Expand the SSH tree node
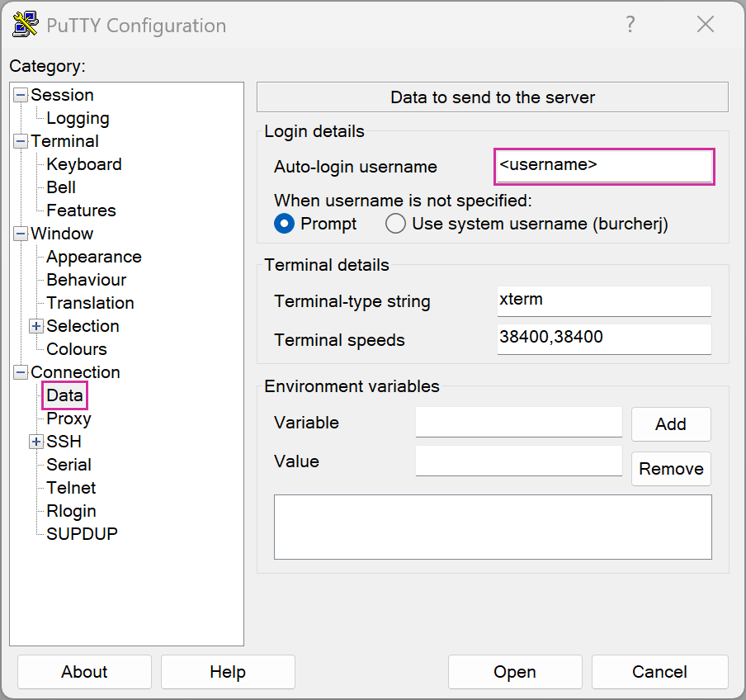 coord(36,442)
